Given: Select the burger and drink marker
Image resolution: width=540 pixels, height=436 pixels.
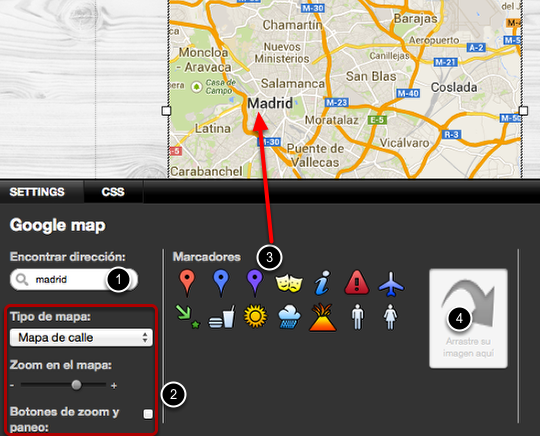Looking at the screenshot, I should pyautogui.click(x=221, y=317).
